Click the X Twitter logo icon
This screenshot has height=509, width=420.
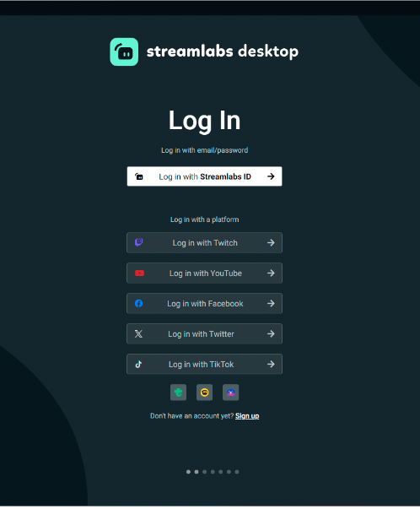tap(138, 333)
